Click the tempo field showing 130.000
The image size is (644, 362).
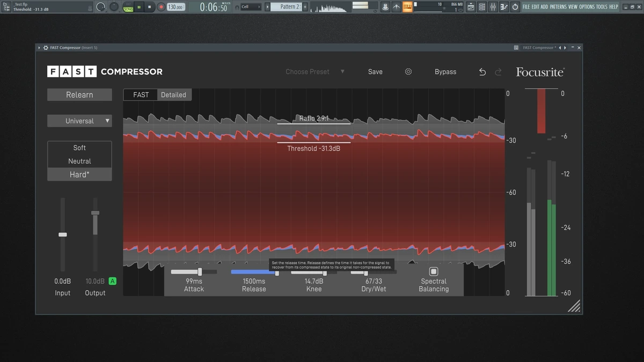point(175,7)
